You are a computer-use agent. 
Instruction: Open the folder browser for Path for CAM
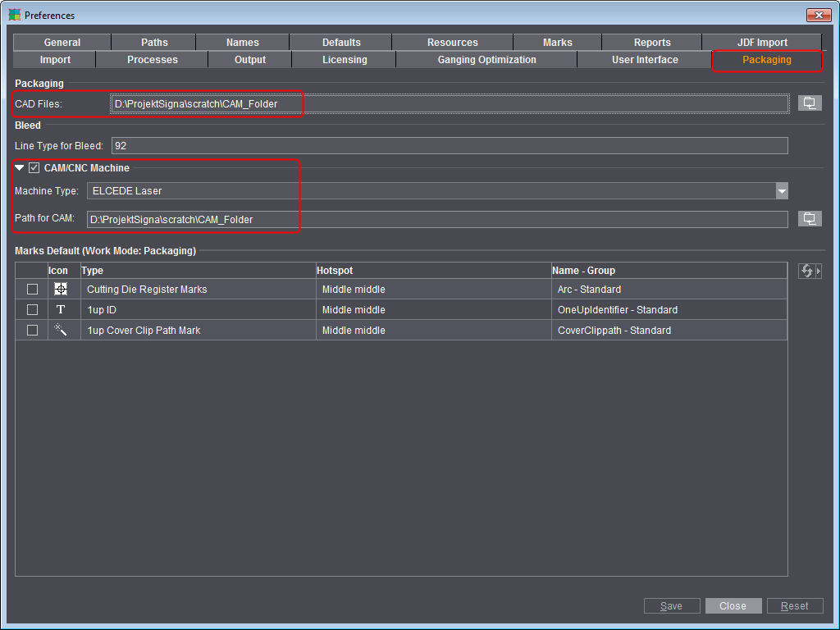(810, 218)
